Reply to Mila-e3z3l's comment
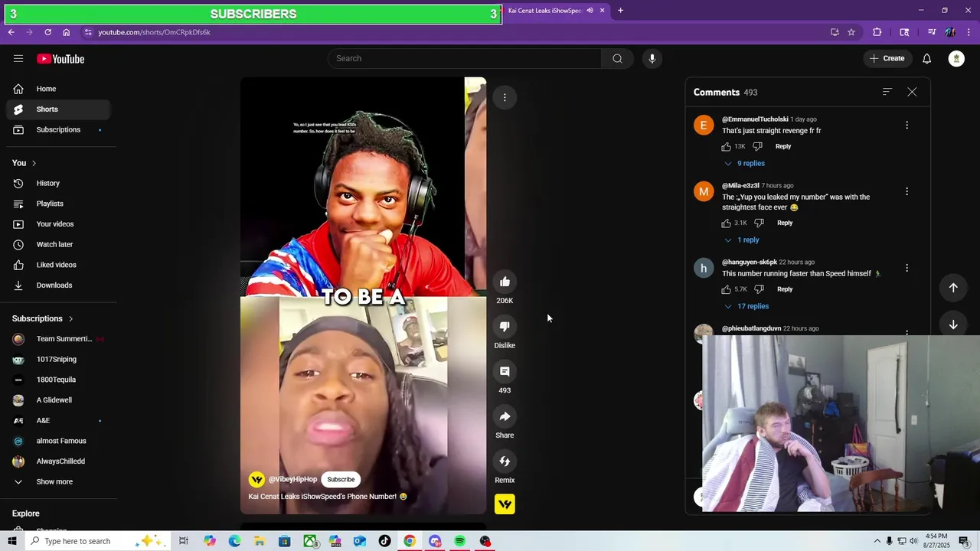 pos(785,223)
